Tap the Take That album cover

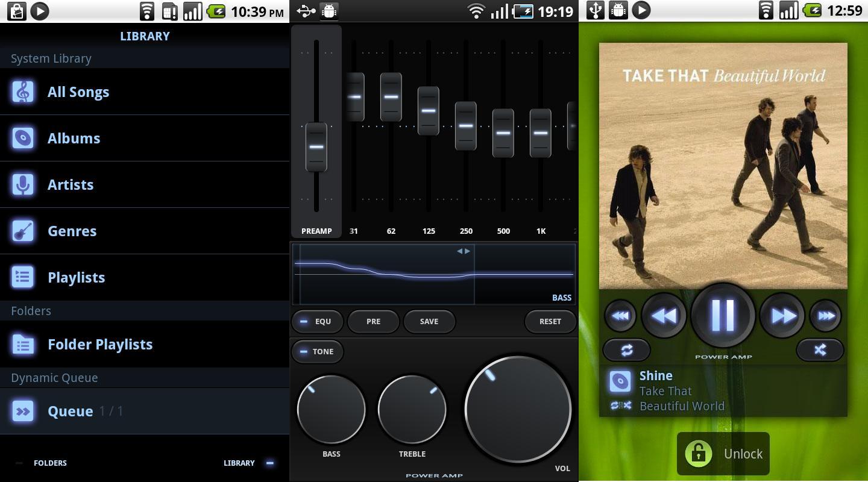[723, 166]
